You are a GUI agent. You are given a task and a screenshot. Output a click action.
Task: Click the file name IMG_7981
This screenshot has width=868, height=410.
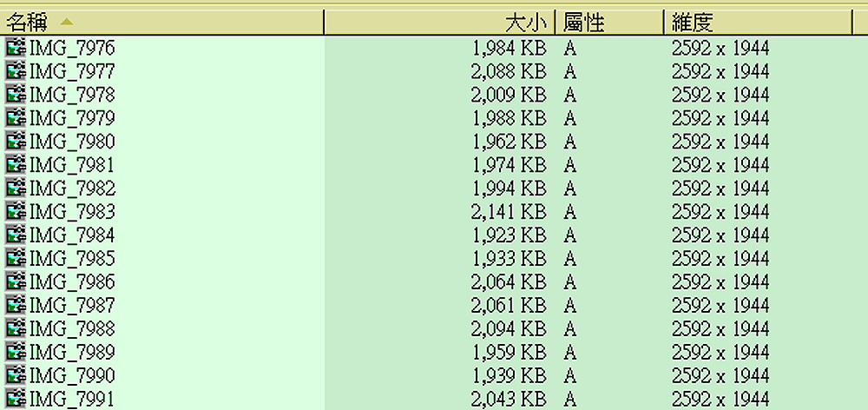pos(72,165)
